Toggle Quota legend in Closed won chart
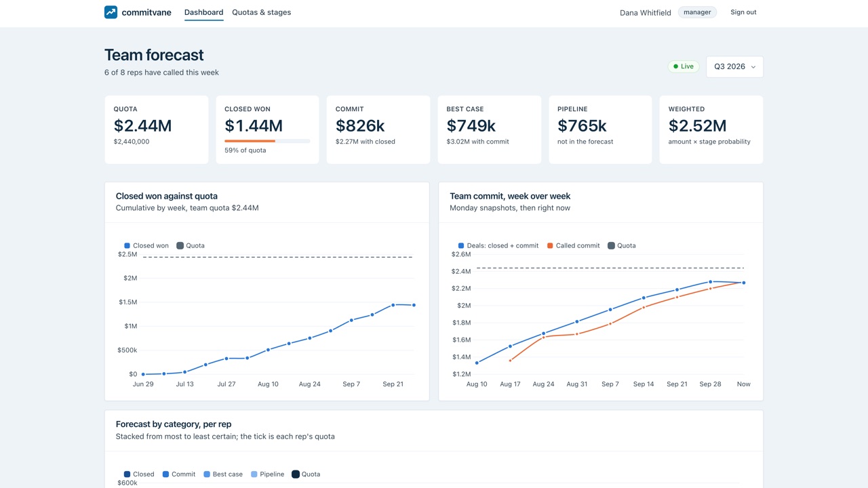This screenshot has width=868, height=488. click(x=191, y=245)
